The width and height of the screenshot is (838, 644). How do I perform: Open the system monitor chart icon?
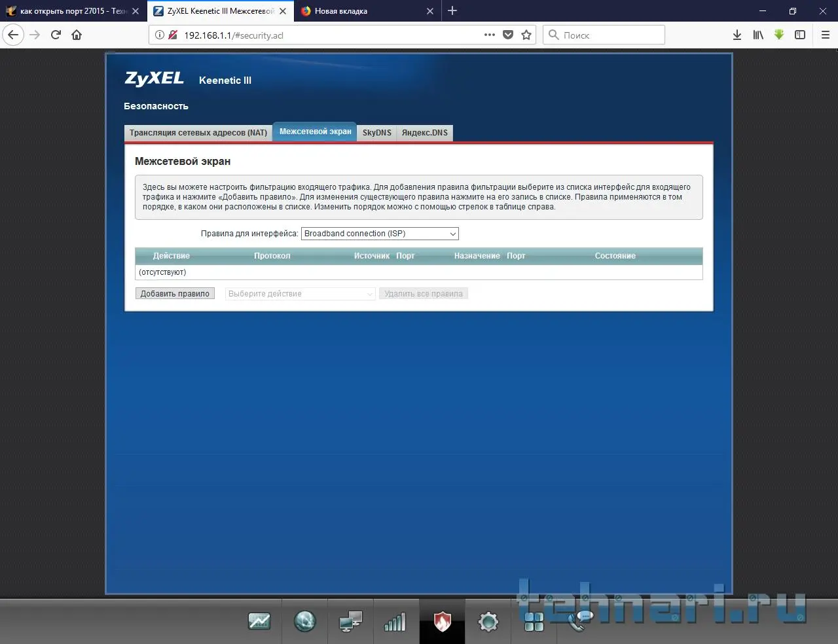pos(259,621)
